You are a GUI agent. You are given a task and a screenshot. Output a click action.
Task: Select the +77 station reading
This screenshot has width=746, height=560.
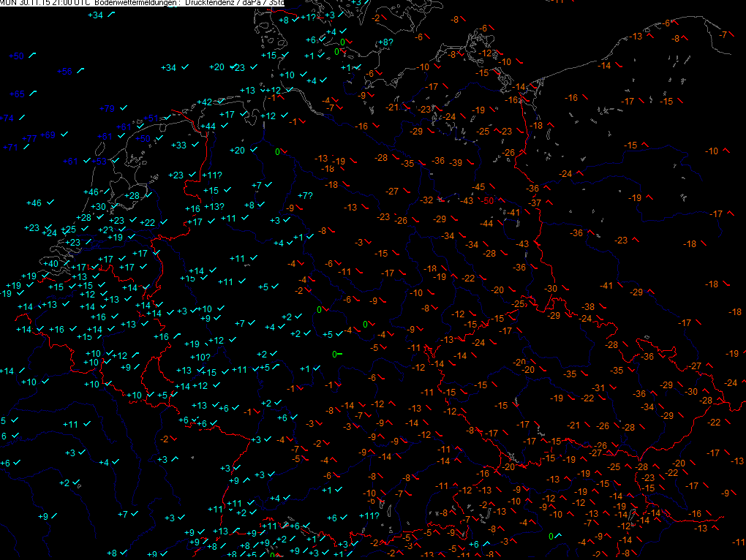[x=29, y=139]
